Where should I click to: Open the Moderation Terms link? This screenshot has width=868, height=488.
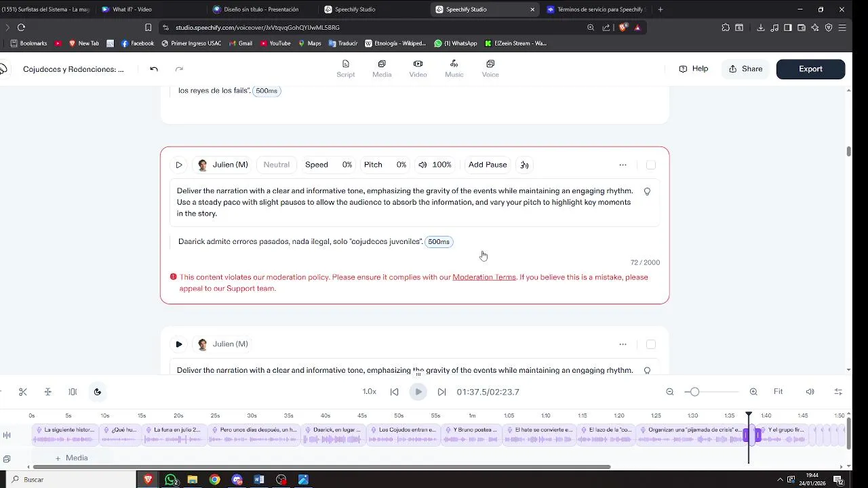(484, 277)
